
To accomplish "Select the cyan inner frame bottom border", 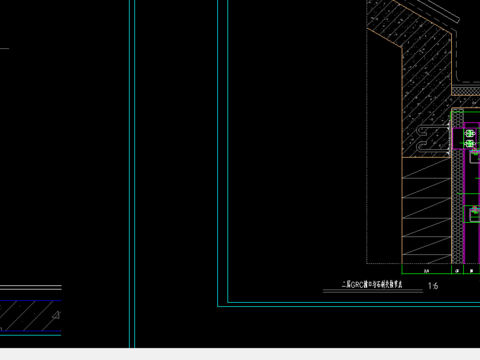I will [354, 303].
